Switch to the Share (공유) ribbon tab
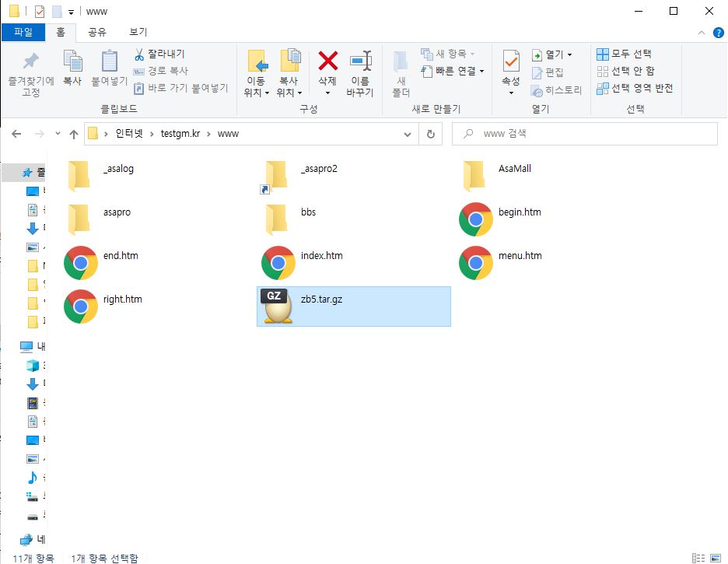 (97, 32)
